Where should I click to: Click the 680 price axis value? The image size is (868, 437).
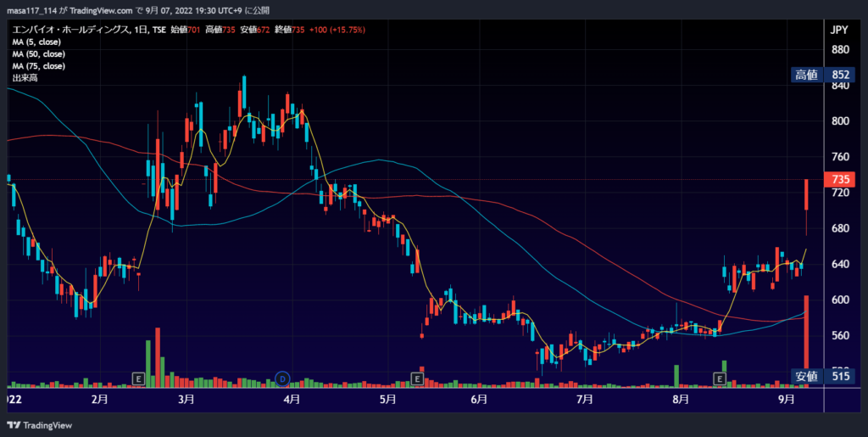pyautogui.click(x=840, y=228)
